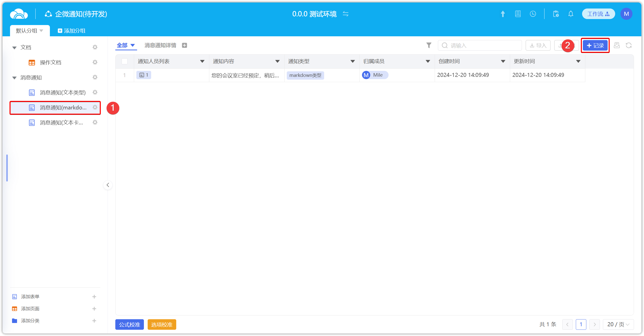Open the history clock icon
Viewport: 644px width, 336px height.
(533, 14)
